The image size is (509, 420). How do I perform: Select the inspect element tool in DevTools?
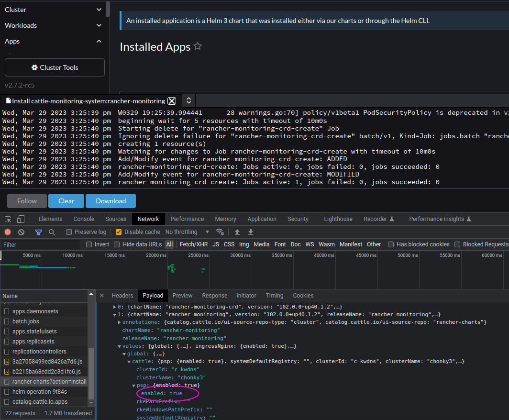pyautogui.click(x=8, y=219)
